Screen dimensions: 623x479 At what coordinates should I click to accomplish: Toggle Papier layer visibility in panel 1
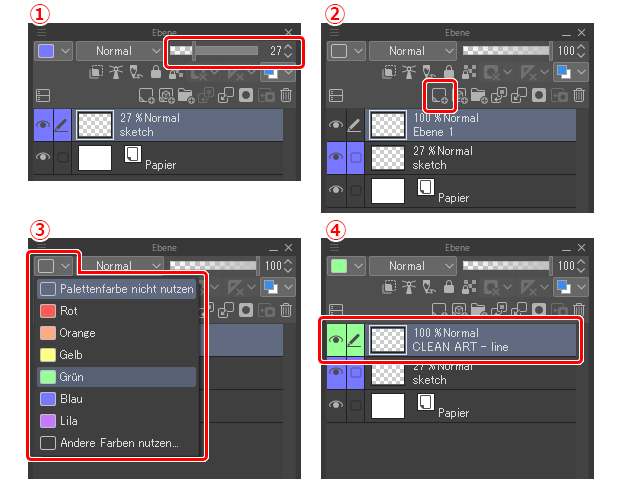pos(43,157)
